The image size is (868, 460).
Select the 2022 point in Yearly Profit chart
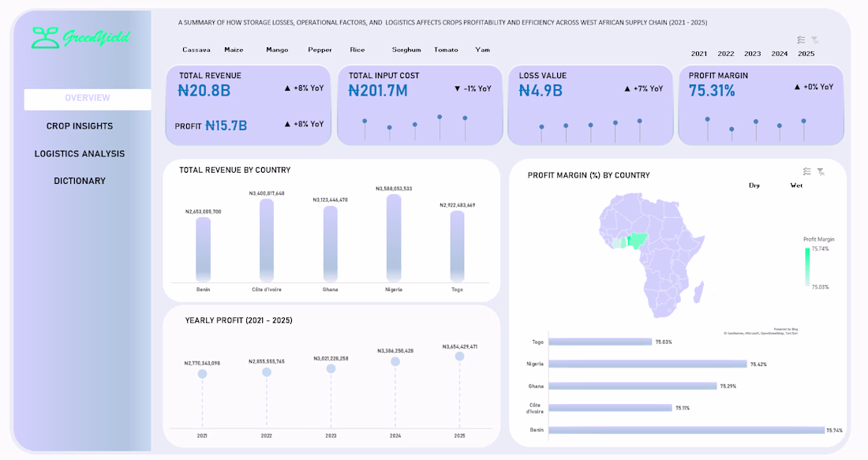(267, 372)
